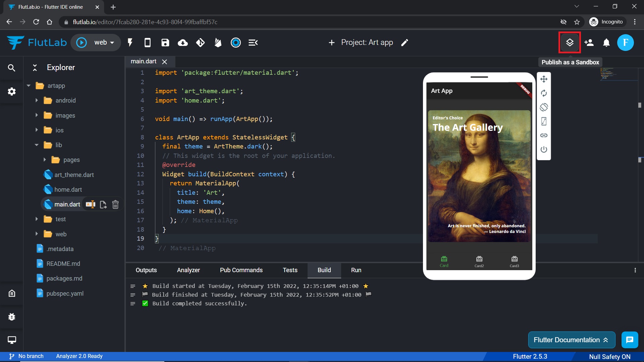Open the Git icon in the toolbar

click(x=200, y=43)
